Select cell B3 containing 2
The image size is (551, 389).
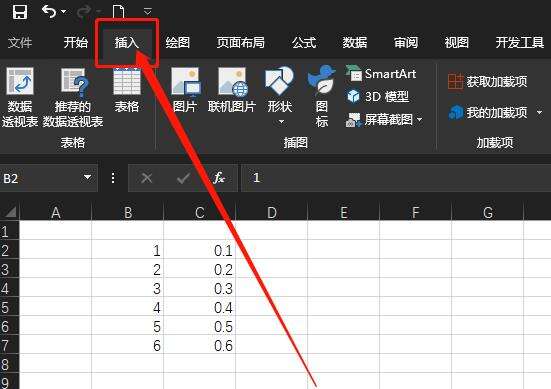click(x=128, y=269)
